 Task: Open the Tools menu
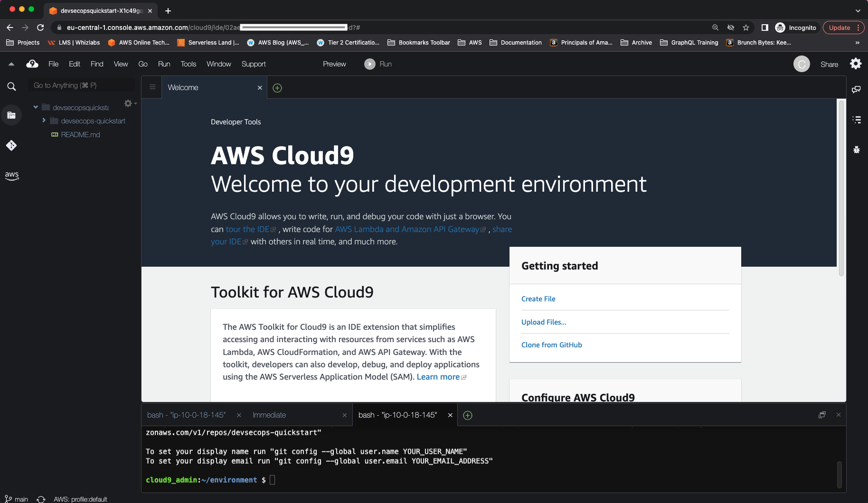pos(188,64)
